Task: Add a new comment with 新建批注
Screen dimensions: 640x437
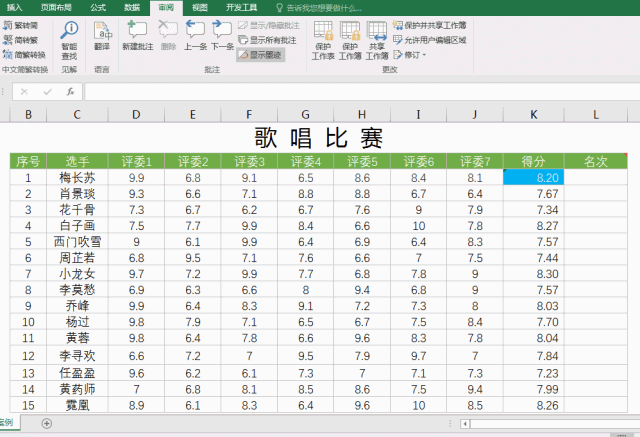Action: tap(138, 36)
